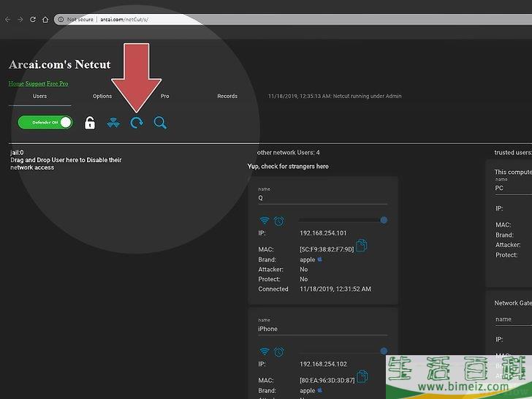Click the network topology icon

click(x=113, y=123)
